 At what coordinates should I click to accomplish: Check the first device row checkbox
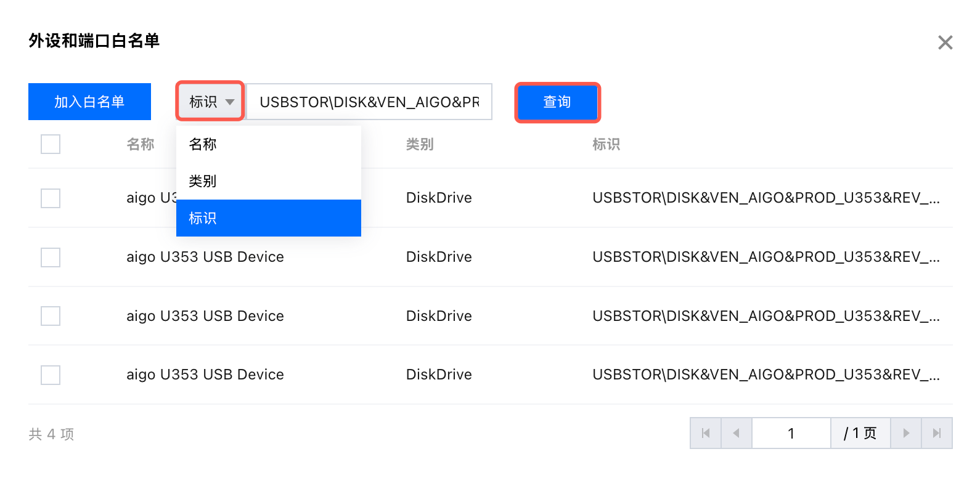click(x=51, y=198)
